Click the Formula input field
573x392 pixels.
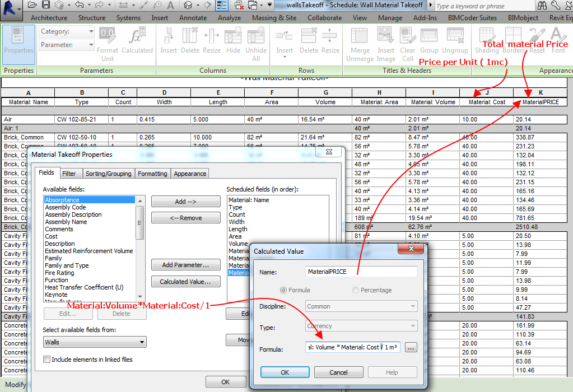[353, 347]
